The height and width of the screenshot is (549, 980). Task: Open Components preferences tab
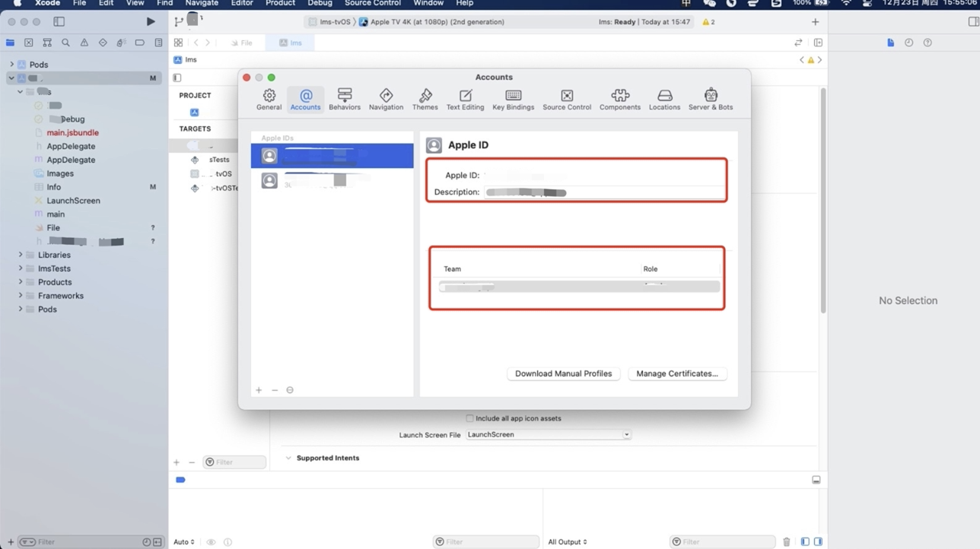620,100
